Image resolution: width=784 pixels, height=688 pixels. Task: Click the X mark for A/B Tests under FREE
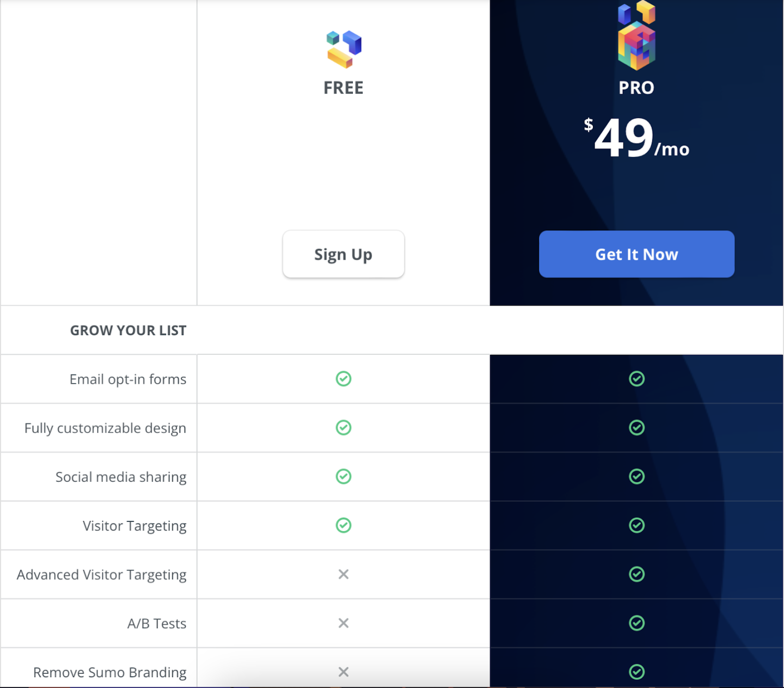344,623
